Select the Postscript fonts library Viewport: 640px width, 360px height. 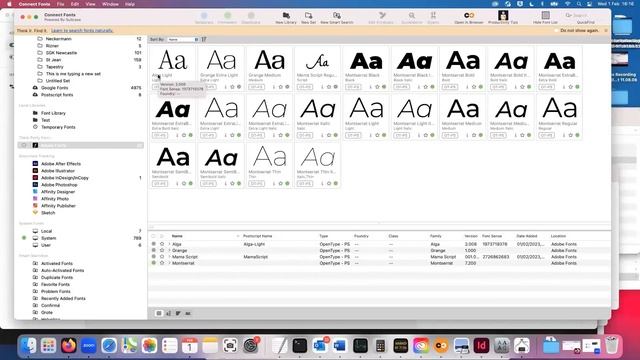[x=57, y=95]
